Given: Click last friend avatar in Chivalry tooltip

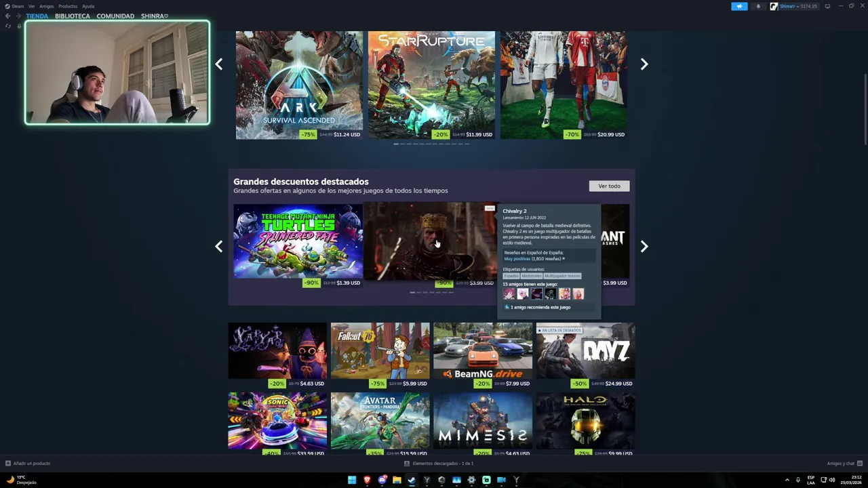Looking at the screenshot, I should 578,293.
